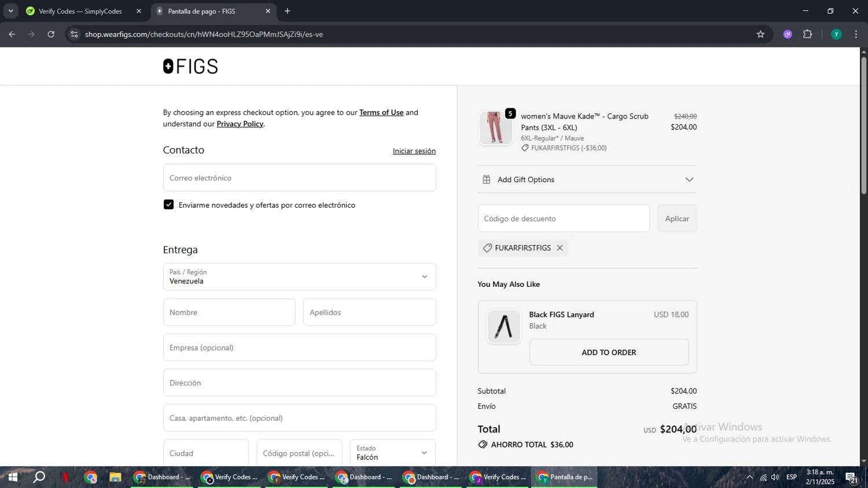Open the País / Región dropdown
This screenshot has width=868, height=488.
click(x=299, y=277)
